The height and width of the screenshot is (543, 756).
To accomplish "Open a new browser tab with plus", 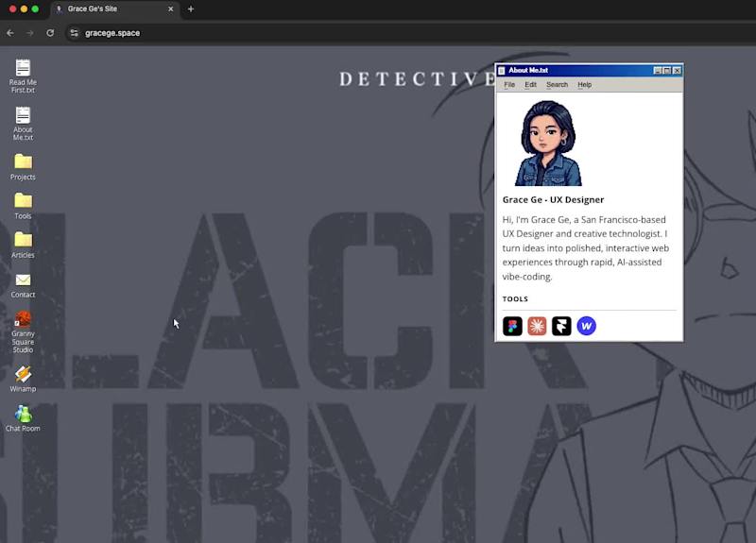I will (x=191, y=8).
